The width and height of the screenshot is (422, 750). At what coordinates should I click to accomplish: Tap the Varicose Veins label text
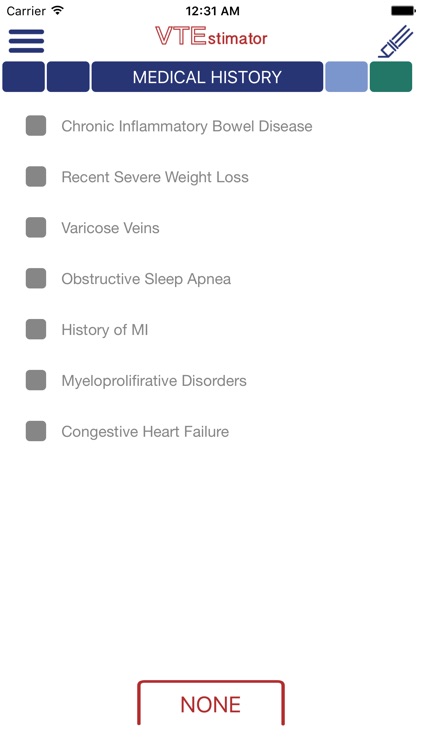point(111,228)
